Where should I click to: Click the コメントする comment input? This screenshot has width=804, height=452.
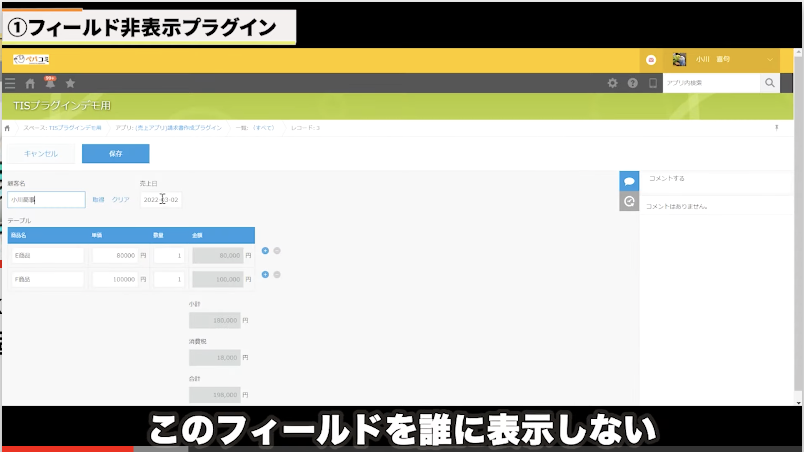[715, 179]
